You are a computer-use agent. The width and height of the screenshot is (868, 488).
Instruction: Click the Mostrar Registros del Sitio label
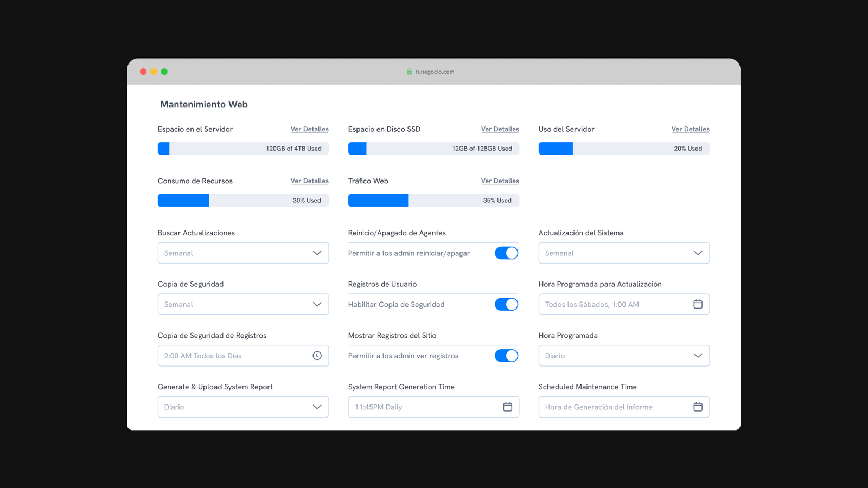[392, 336]
